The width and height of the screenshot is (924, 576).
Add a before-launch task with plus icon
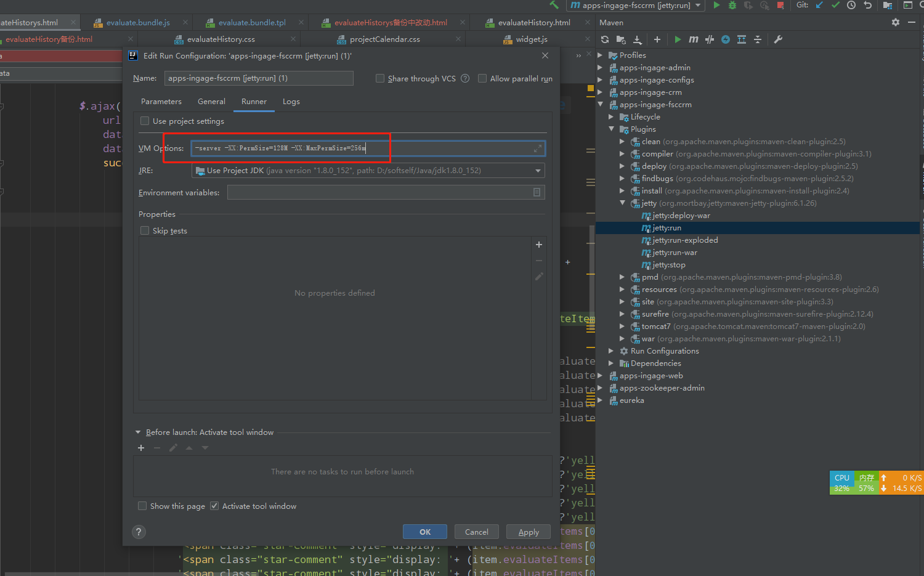pos(141,448)
